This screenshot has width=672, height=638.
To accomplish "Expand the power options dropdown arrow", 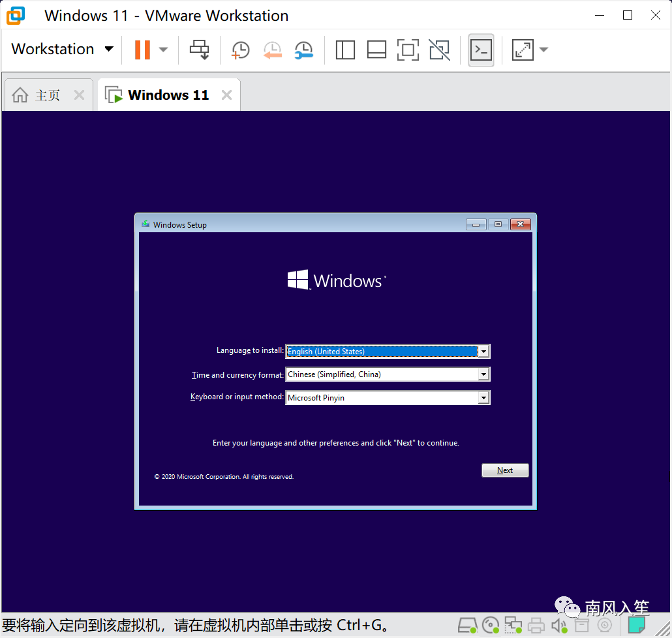I will 163,50.
